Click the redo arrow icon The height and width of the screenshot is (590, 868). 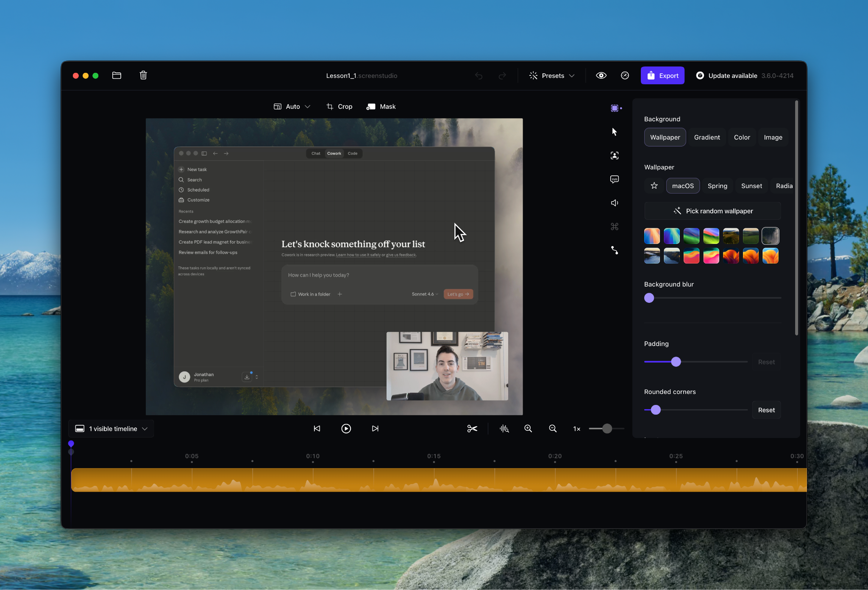(502, 76)
